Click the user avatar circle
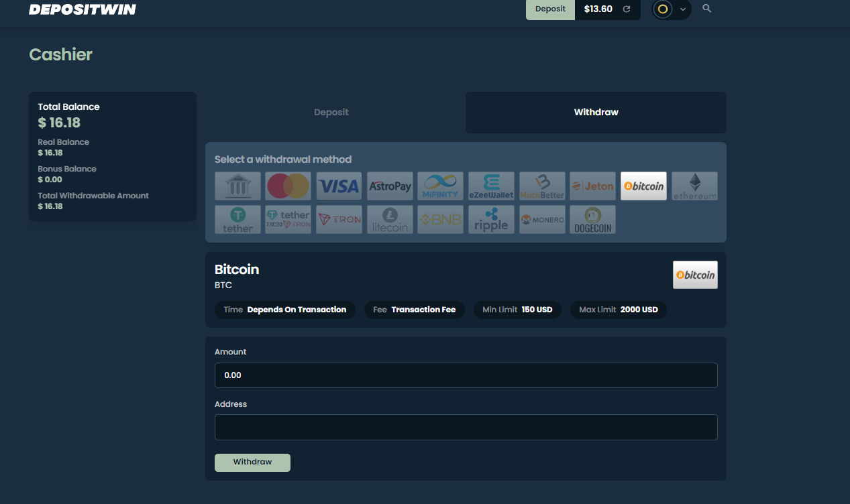Screen dimensions: 850x504 (663, 9)
